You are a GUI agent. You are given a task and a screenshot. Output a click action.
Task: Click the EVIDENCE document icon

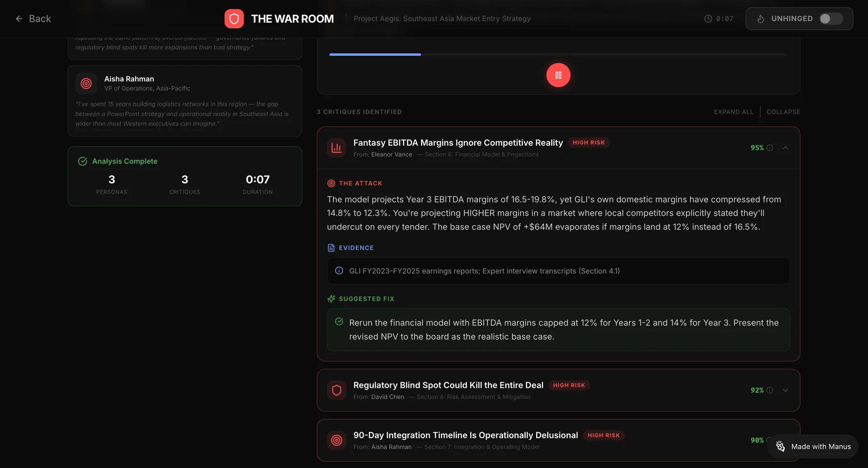[331, 248]
